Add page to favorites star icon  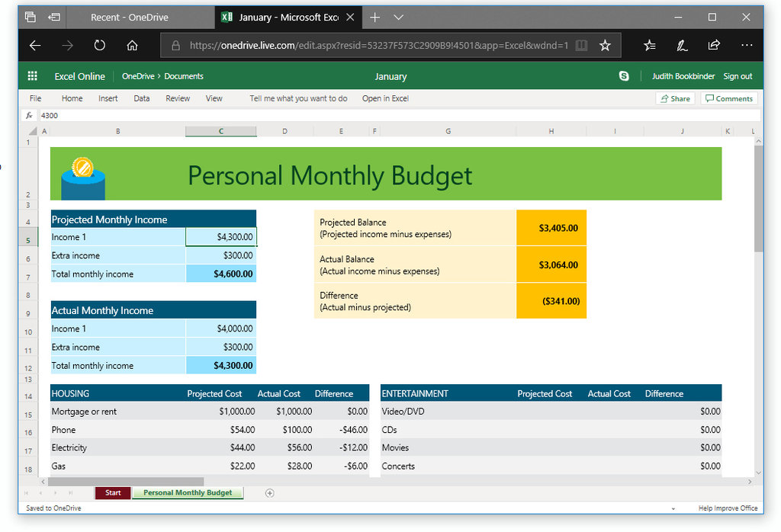pos(605,45)
